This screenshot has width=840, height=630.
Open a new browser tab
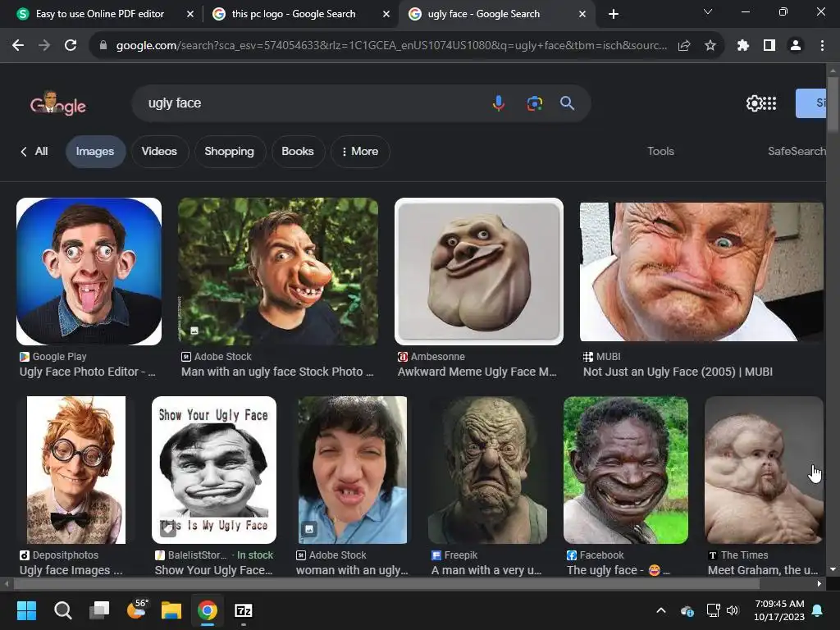pyautogui.click(x=614, y=14)
